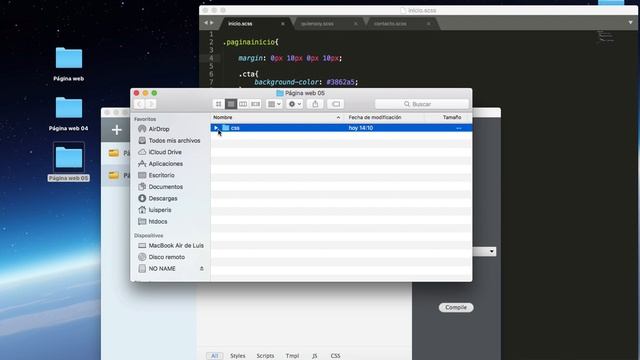640x360 pixels.
Task: Select the Página web 04 desktop folder
Action: tap(69, 114)
